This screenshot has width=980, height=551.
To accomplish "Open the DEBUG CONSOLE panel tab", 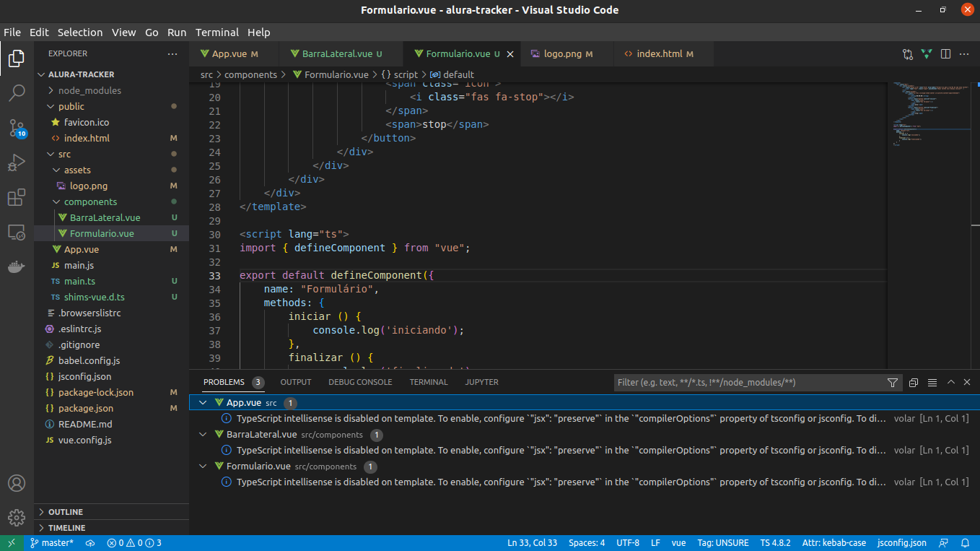I will pos(360,382).
